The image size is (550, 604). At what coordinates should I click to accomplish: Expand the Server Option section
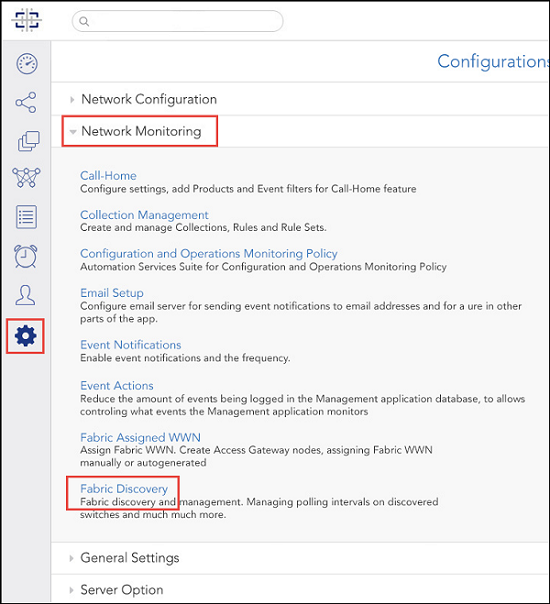point(121,590)
